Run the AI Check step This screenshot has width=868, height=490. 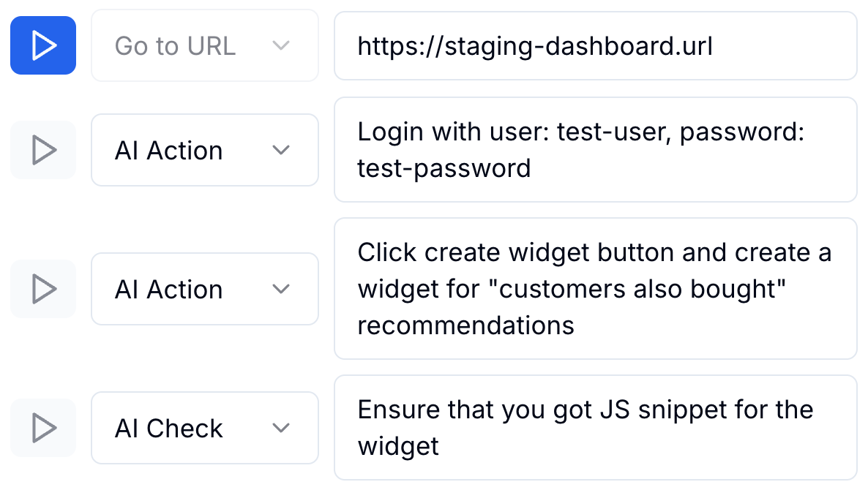click(x=43, y=428)
